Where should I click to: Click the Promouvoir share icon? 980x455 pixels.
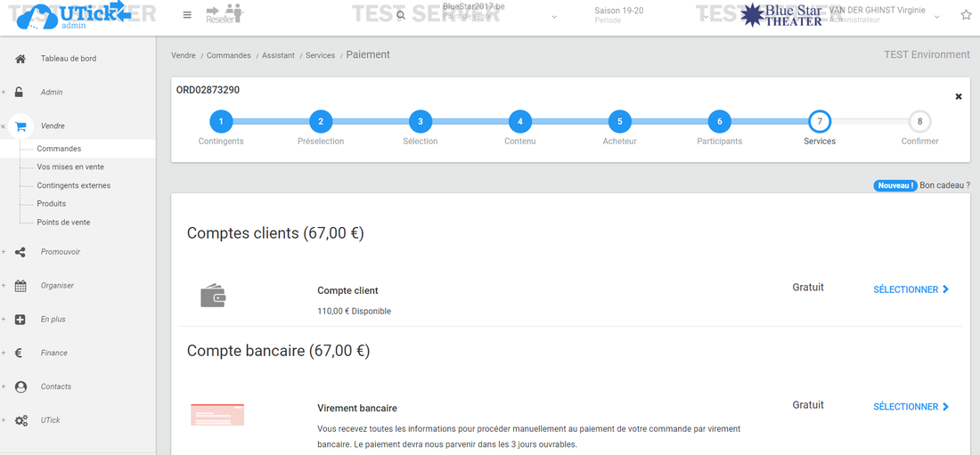[x=20, y=252]
